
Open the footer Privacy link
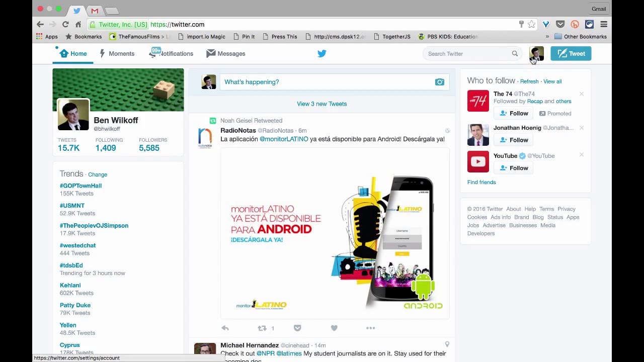tap(566, 209)
